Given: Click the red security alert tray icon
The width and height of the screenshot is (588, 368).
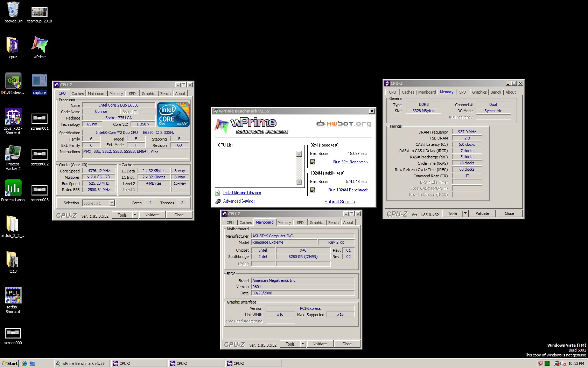Looking at the screenshot, I should click(x=540, y=363).
